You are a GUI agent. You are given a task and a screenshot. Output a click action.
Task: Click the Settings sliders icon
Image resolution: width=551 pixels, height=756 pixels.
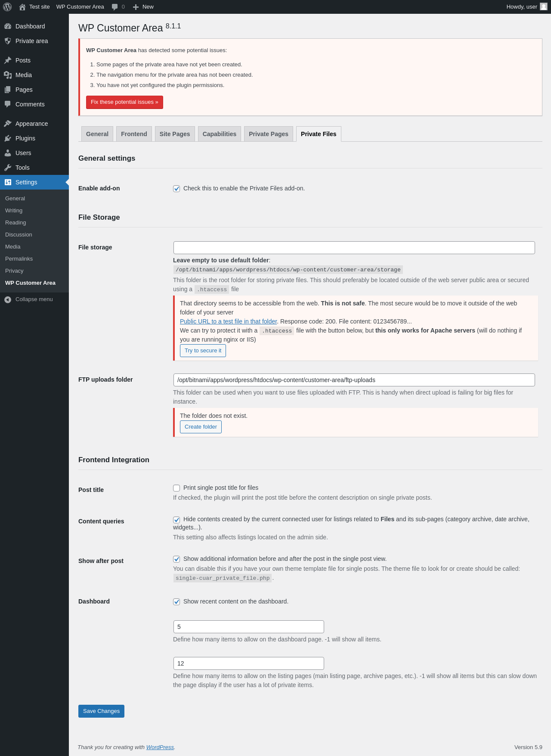tap(8, 182)
